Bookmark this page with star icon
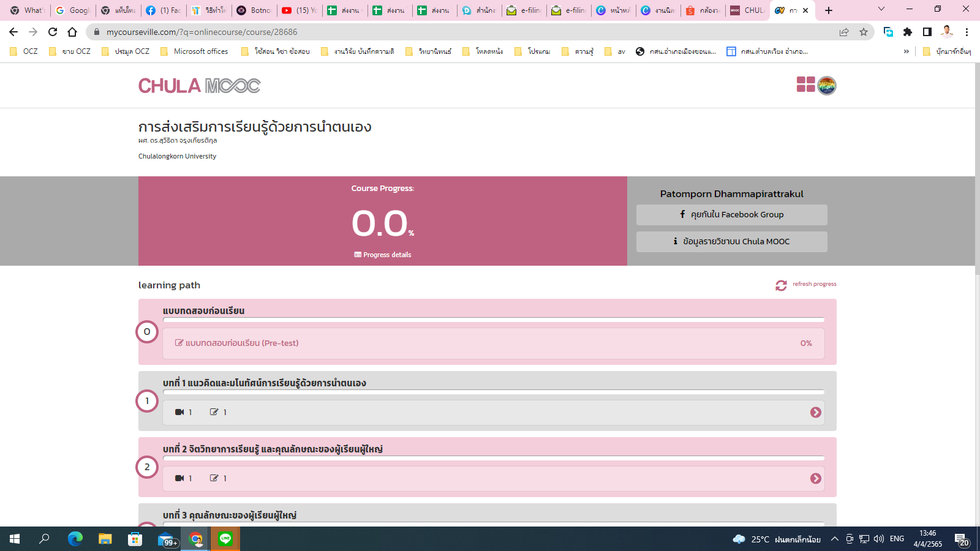The image size is (980, 551). click(864, 32)
